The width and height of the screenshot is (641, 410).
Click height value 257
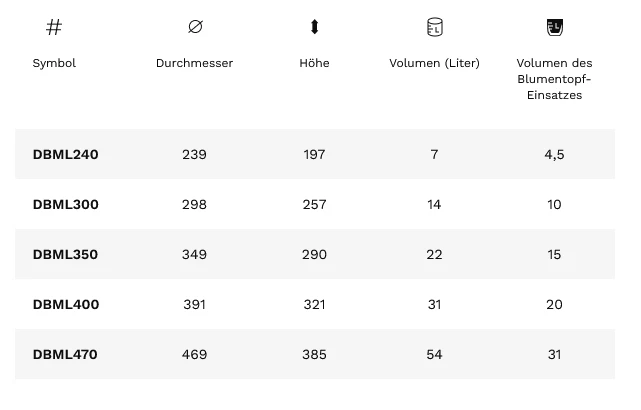tap(314, 204)
